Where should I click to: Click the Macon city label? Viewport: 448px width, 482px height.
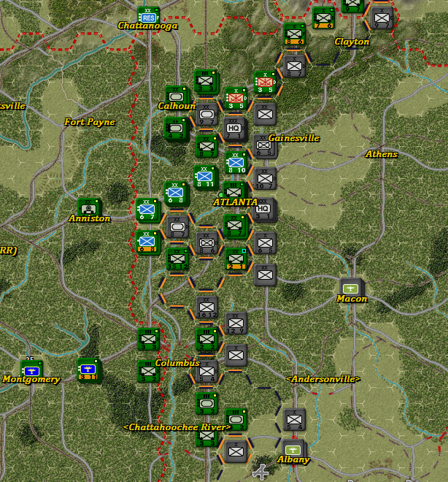(x=352, y=299)
